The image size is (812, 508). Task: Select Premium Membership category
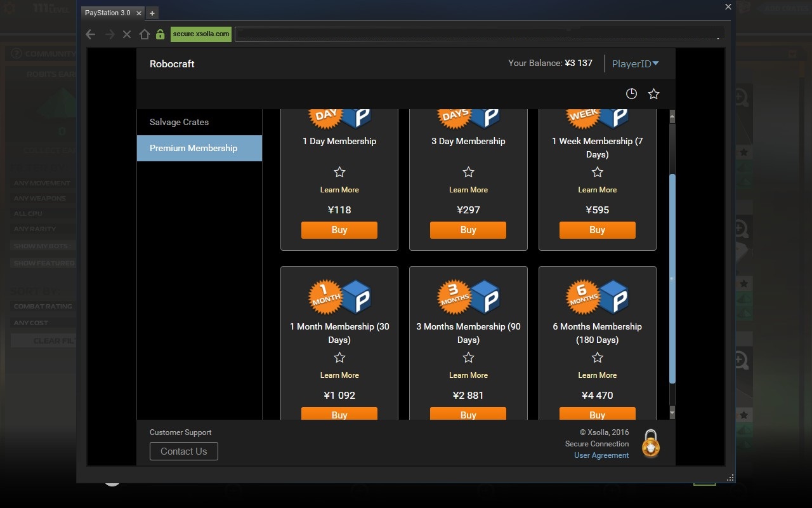199,148
